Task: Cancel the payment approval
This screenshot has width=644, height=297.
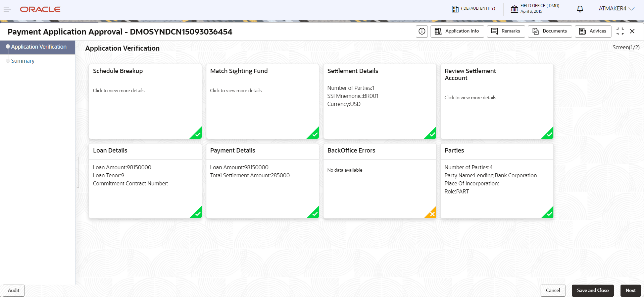Action: tap(553, 291)
